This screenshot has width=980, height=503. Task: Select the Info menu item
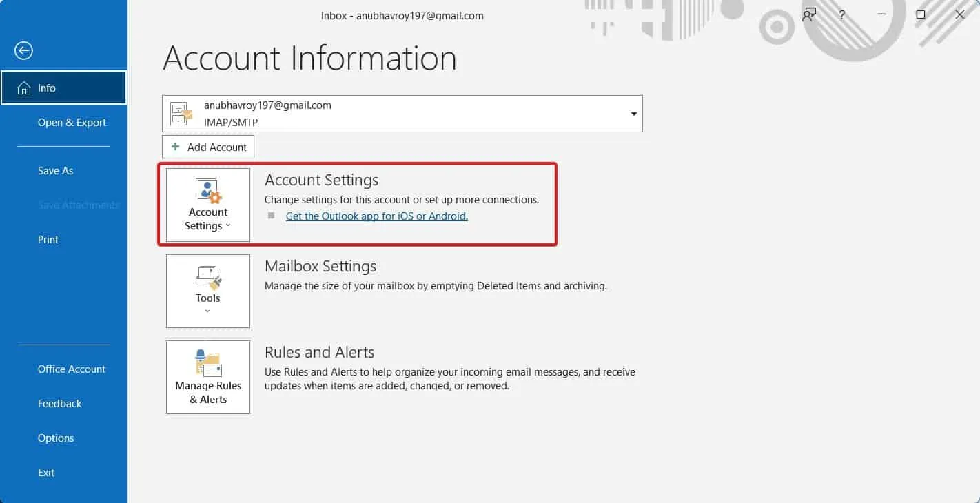click(x=63, y=88)
